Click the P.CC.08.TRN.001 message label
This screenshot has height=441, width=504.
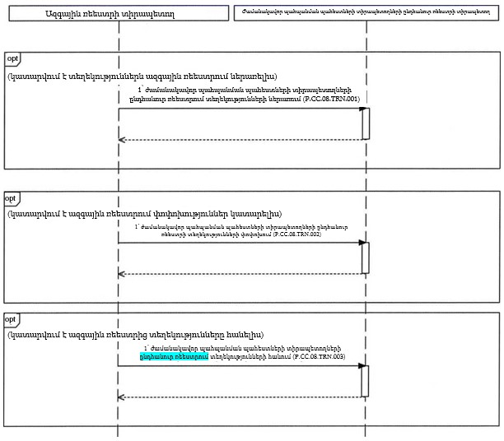[x=250, y=95]
